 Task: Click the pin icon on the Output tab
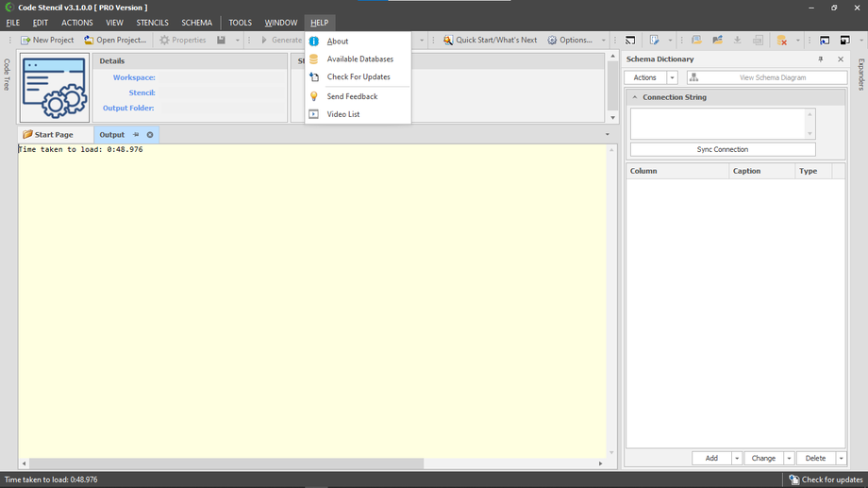click(x=136, y=135)
